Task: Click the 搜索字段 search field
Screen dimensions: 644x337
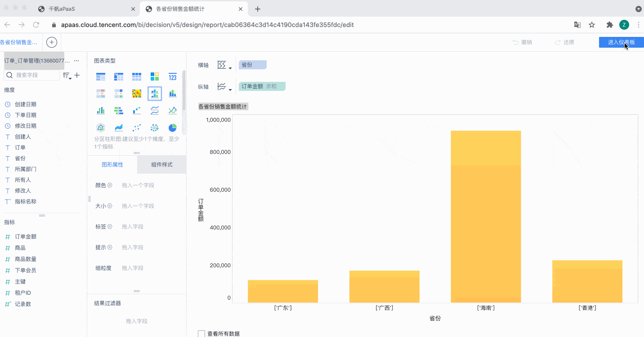Action: [x=32, y=75]
